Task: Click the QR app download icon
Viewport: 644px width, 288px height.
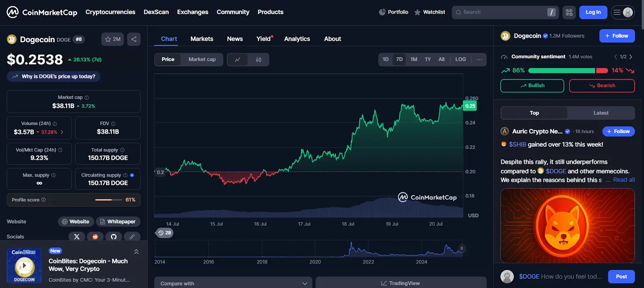Action: click(x=569, y=12)
